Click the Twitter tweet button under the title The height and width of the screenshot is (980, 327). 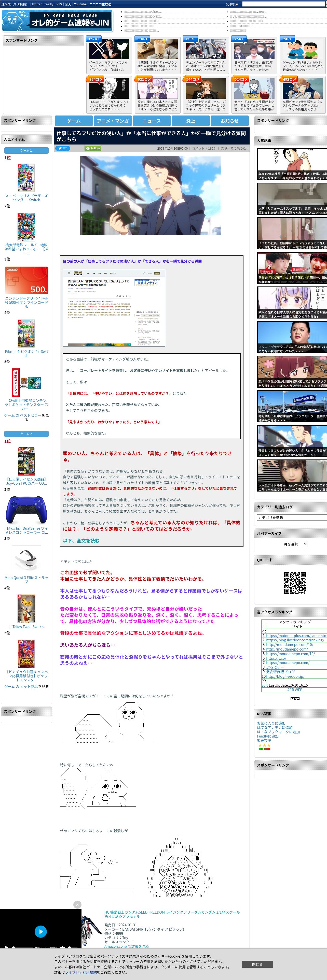(x=63, y=148)
